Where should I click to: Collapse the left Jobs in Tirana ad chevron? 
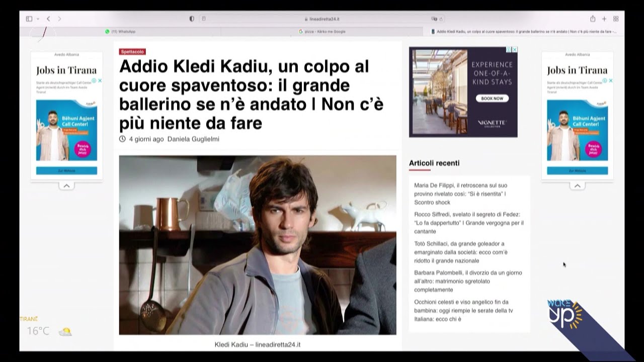66,186
